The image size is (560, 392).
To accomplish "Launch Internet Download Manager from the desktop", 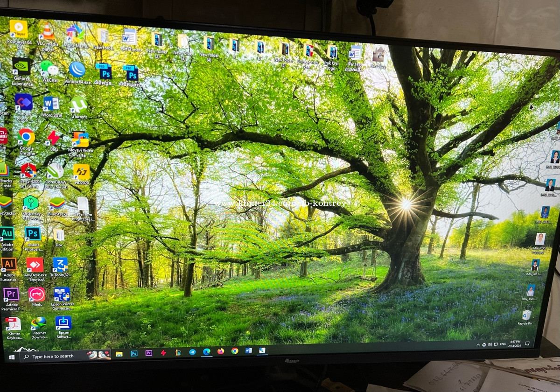I will (x=39, y=328).
